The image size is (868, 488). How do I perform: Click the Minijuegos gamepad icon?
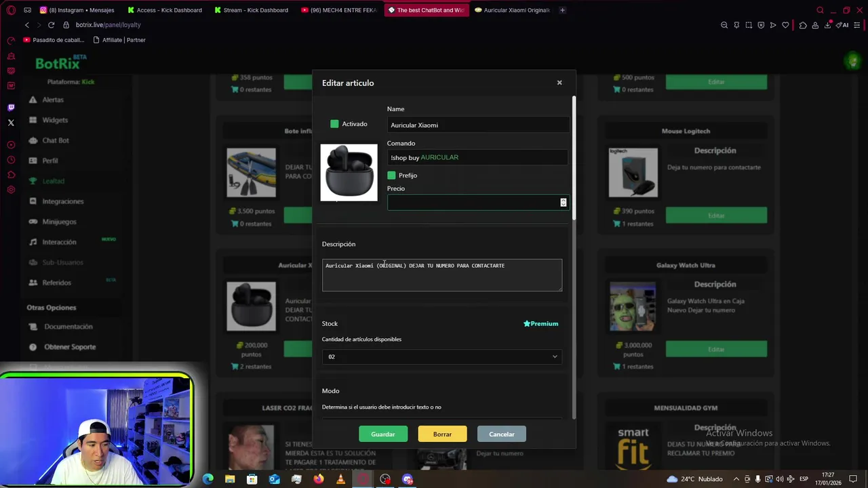33,222
